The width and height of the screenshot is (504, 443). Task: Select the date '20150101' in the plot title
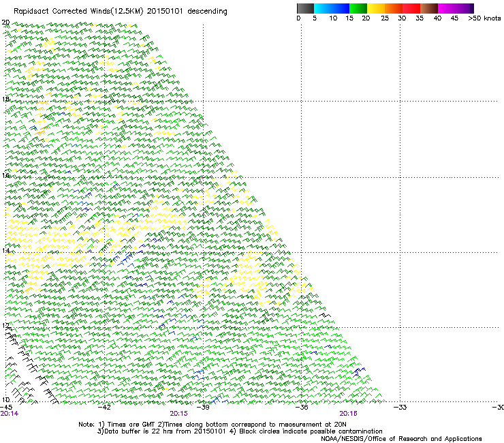[165, 11]
